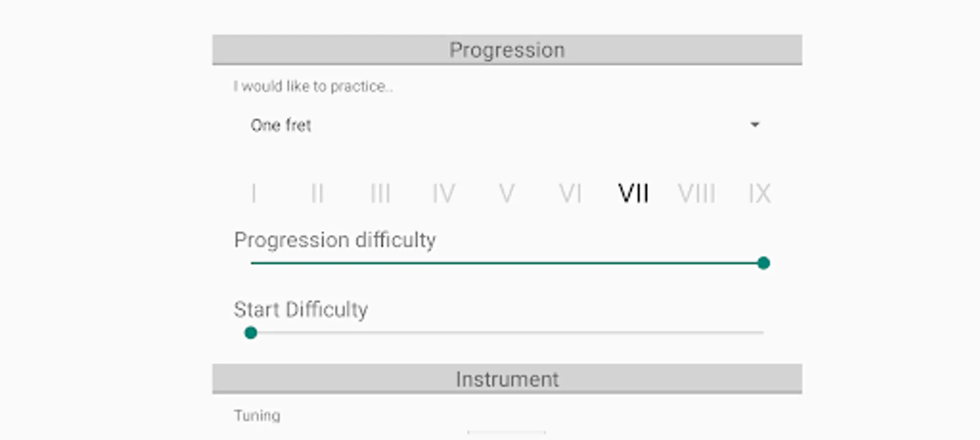Viewport: 980px width, 440px height.
Task: Set Progression difficulty slider to midpoint
Action: click(507, 264)
